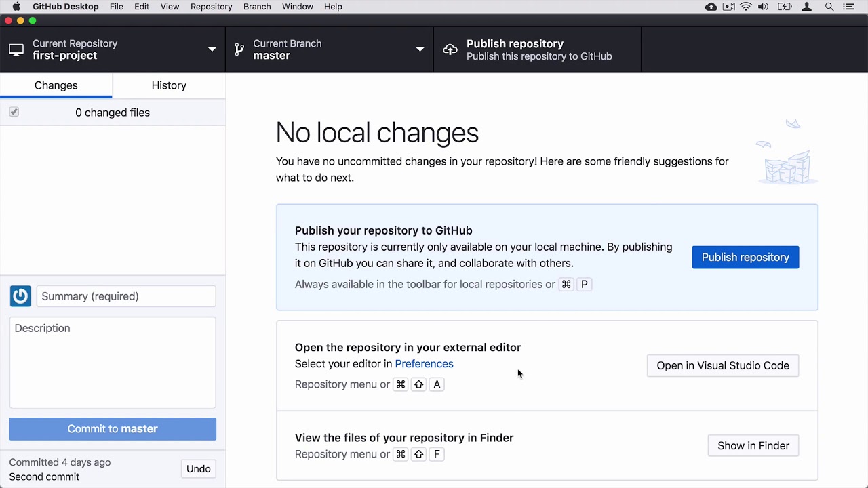Viewport: 868px width, 488px height.
Task: Click the No local changes heading
Action: pyautogui.click(x=377, y=132)
